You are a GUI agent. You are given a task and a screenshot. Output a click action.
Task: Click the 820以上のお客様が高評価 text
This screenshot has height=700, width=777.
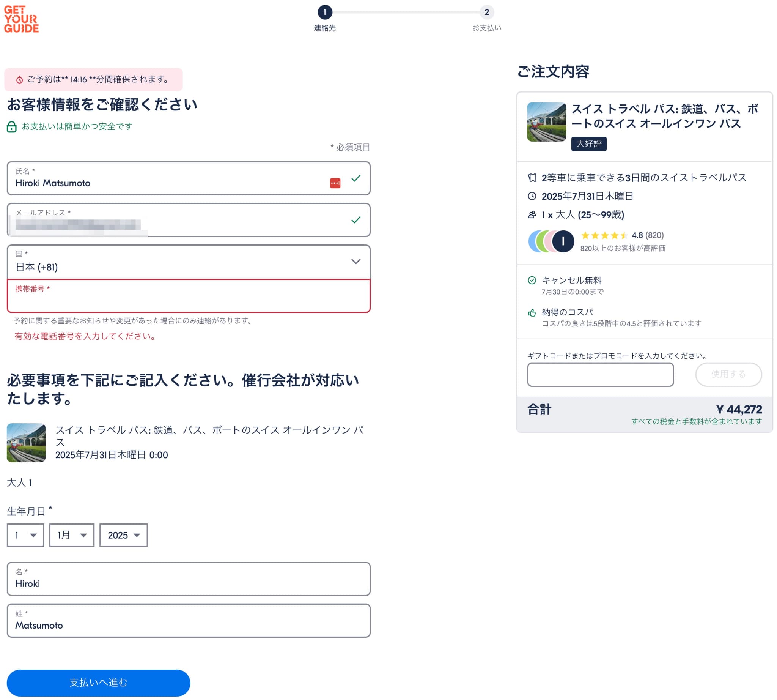tap(623, 248)
